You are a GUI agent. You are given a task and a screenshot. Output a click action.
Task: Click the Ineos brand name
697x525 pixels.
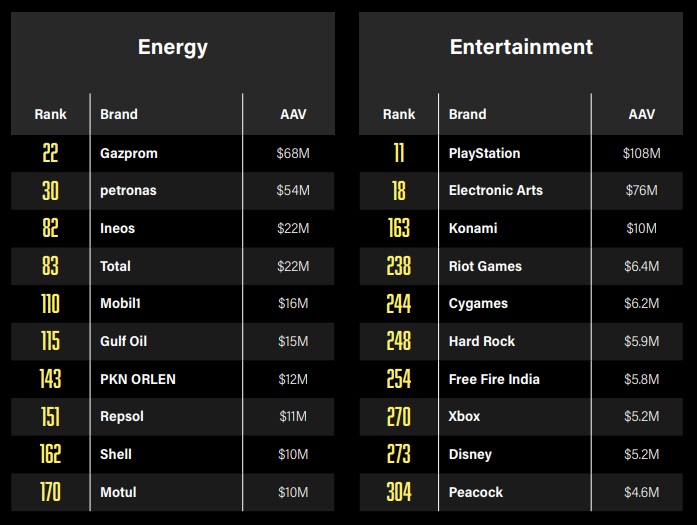tap(118, 228)
